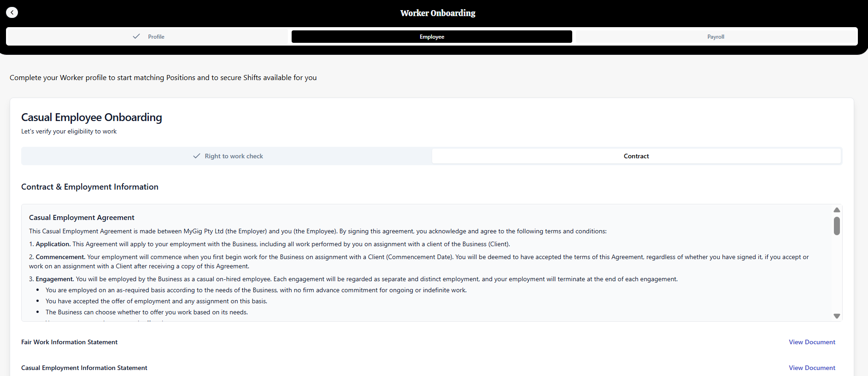Click "Let's verify your eligibility to work"

point(69,132)
